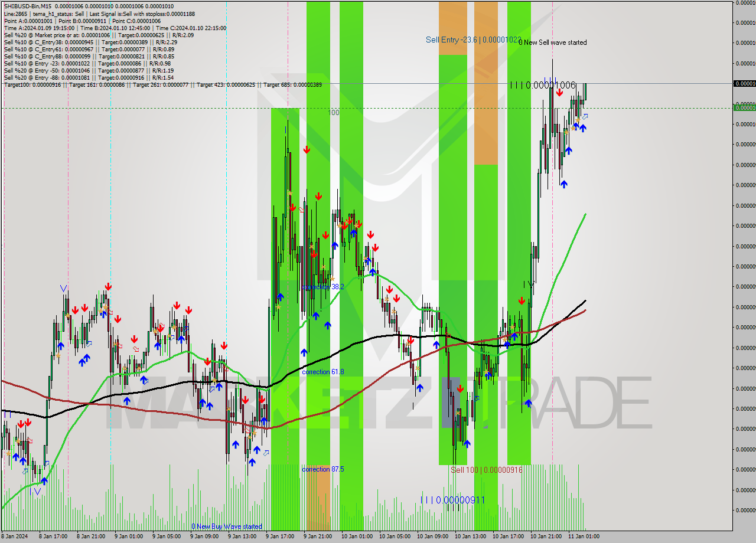
Task: Select the 'Sell %20 @ Entry -50' line
Action: (89, 70)
